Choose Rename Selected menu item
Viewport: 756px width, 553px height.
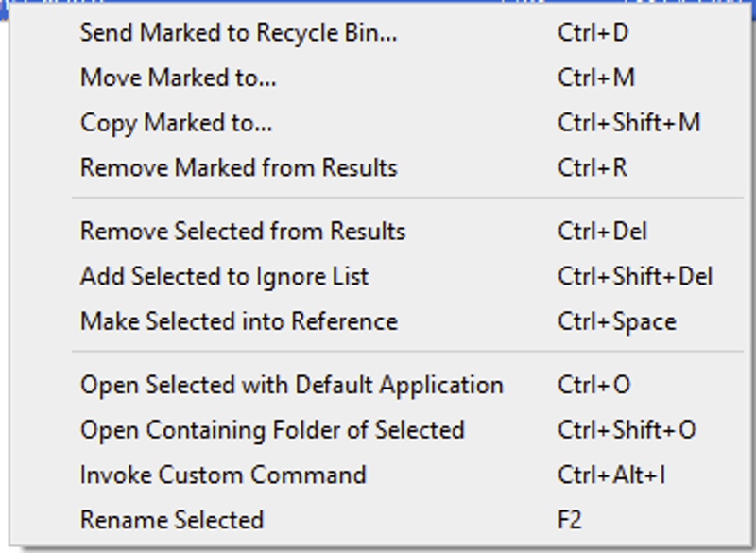tap(379, 520)
